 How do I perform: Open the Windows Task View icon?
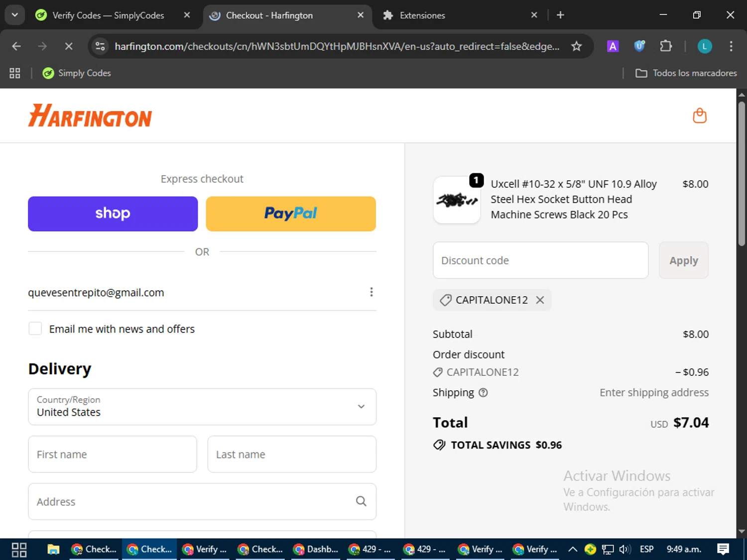point(19,550)
